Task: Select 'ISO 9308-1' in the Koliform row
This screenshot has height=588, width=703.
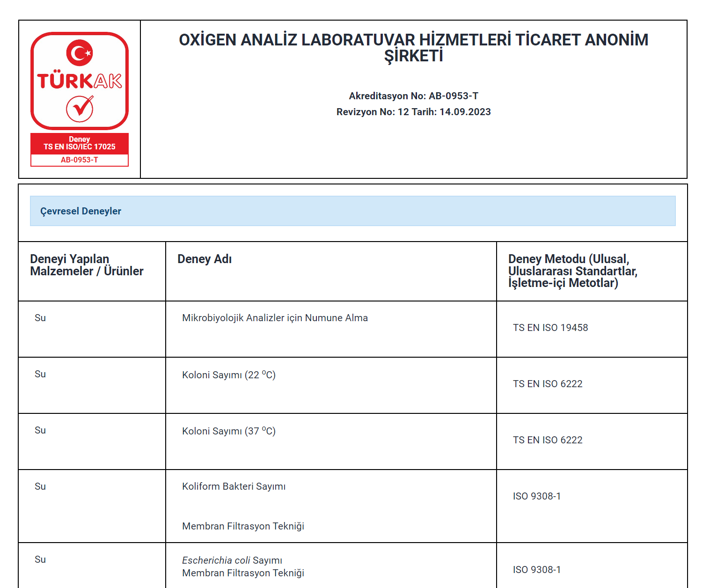Action: [537, 496]
